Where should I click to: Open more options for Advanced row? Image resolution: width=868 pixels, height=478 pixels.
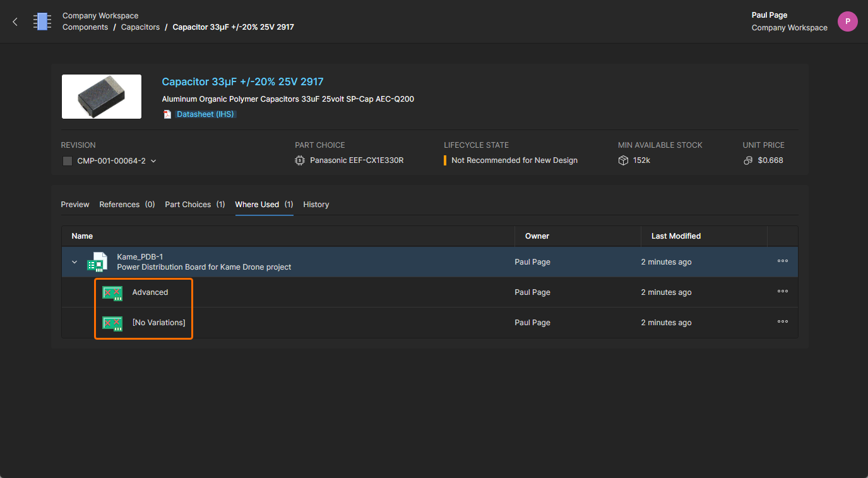[782, 292]
